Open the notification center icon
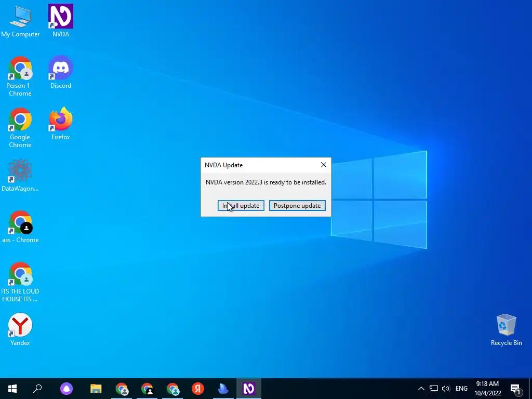The image size is (532, 399). click(515, 389)
